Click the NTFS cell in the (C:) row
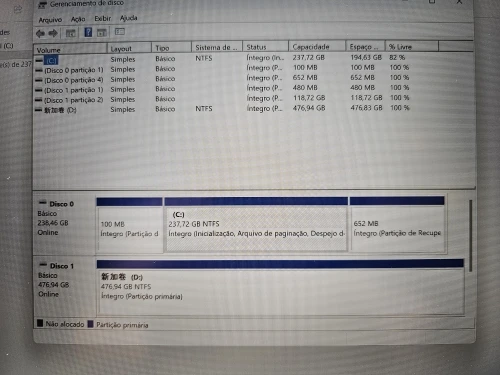The width and height of the screenshot is (500, 375). pyautogui.click(x=204, y=58)
